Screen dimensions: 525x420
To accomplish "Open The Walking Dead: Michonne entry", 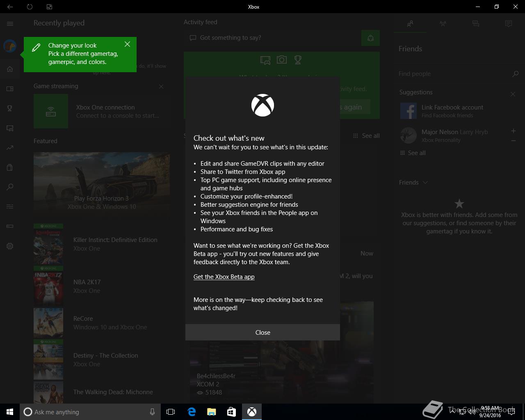I will click(102, 392).
